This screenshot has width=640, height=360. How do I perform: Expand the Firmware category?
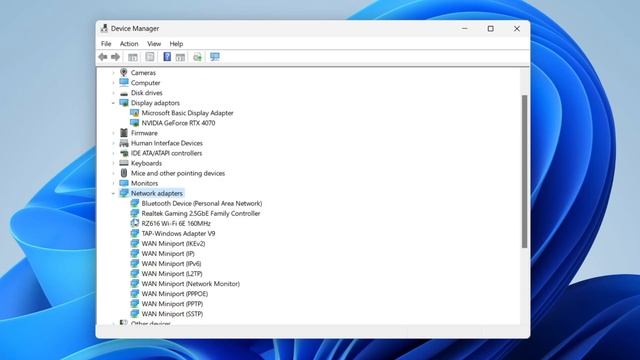tap(113, 133)
